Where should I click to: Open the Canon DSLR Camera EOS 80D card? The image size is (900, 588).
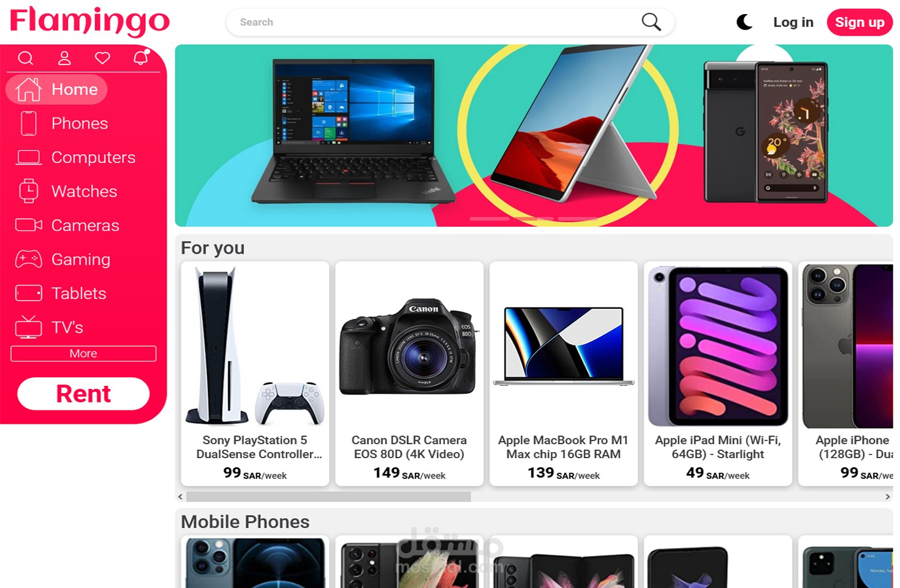point(409,374)
